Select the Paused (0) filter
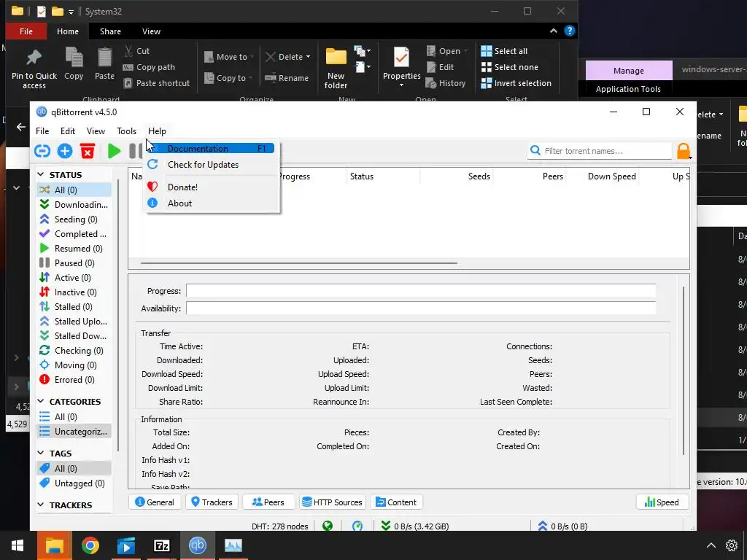Viewport: 747px width, 560px height. point(74,262)
